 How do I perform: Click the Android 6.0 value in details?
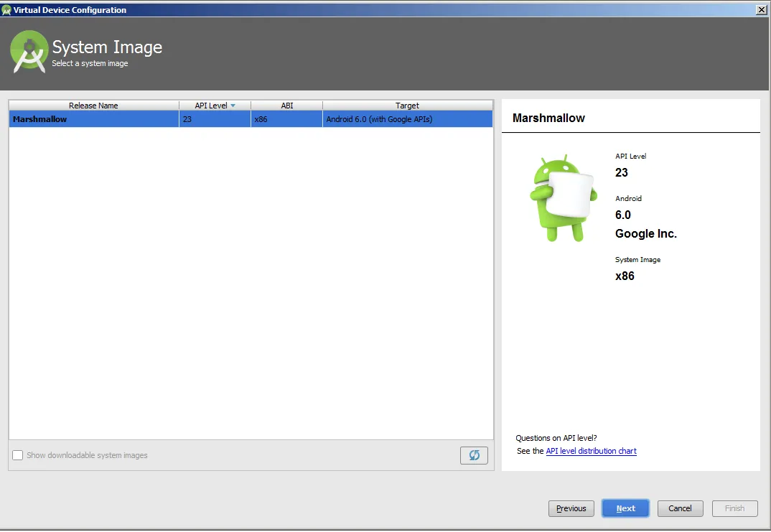[x=622, y=215]
